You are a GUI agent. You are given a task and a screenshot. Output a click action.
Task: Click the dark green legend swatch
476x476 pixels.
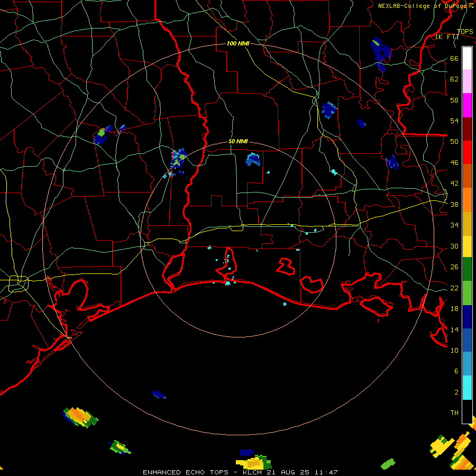pyautogui.click(x=467, y=269)
